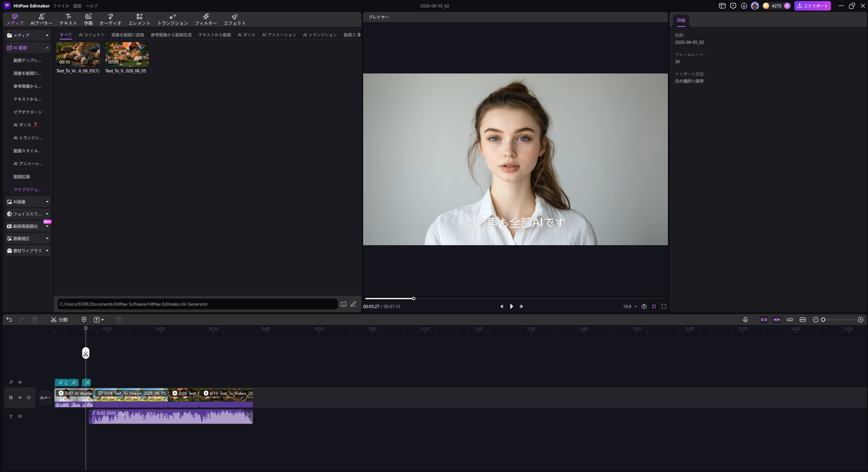868x472 pixels.
Task: Add AI credits with the plus icon
Action: tap(787, 6)
